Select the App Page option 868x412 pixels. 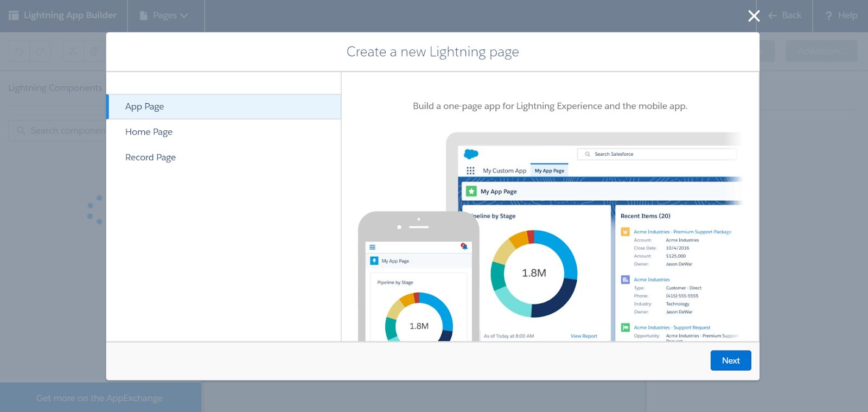[x=224, y=106]
